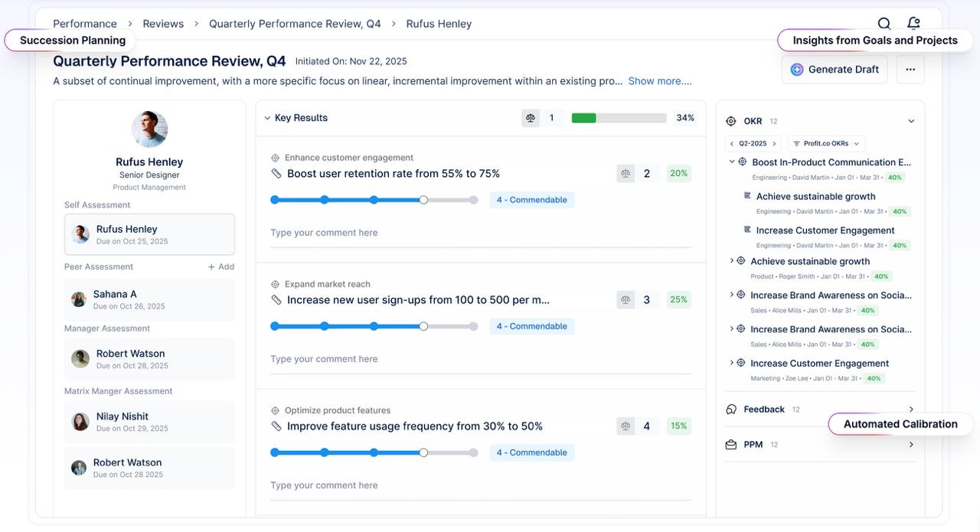Collapse the Key Results section chevron

(267, 118)
